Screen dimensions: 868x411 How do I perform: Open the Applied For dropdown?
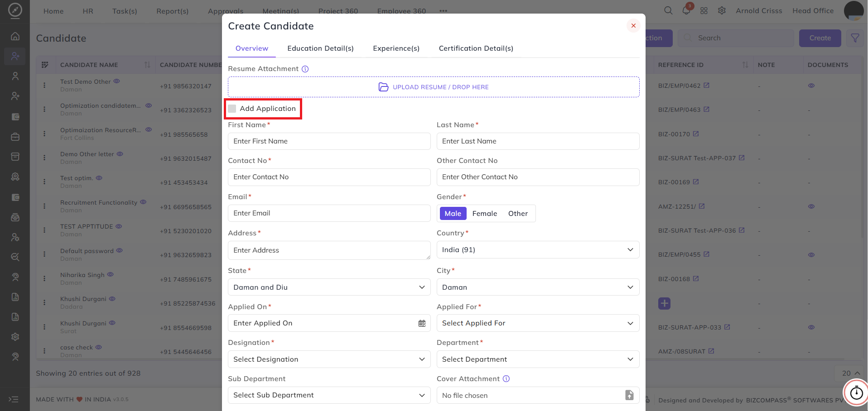538,323
